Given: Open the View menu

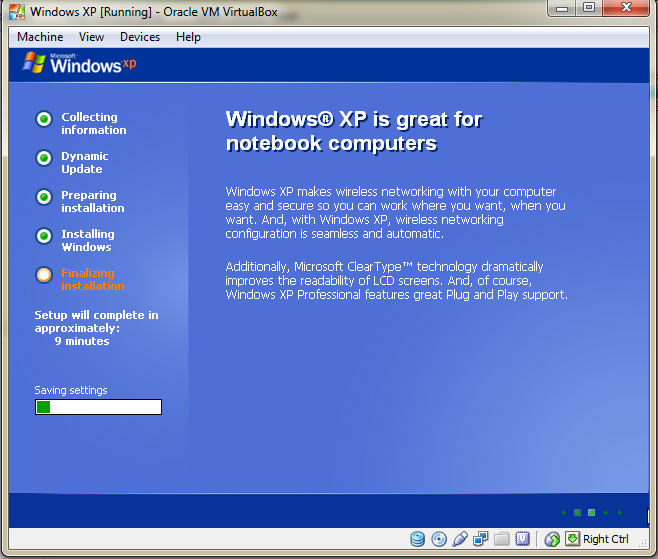Looking at the screenshot, I should 91,37.
